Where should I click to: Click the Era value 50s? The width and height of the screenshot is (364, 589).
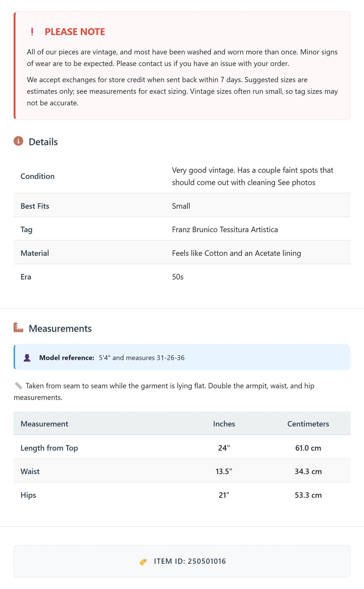(x=178, y=277)
